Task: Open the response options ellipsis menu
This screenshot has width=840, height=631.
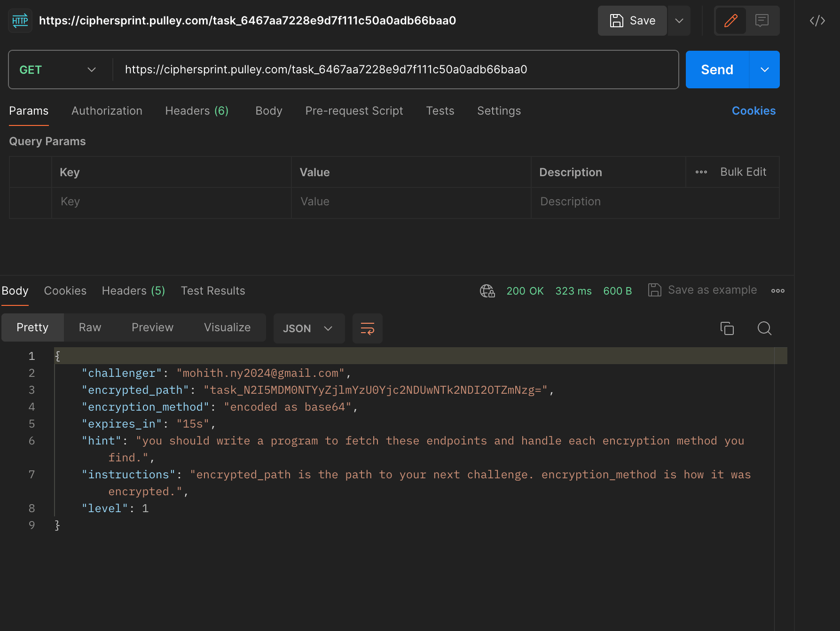Action: tap(777, 291)
